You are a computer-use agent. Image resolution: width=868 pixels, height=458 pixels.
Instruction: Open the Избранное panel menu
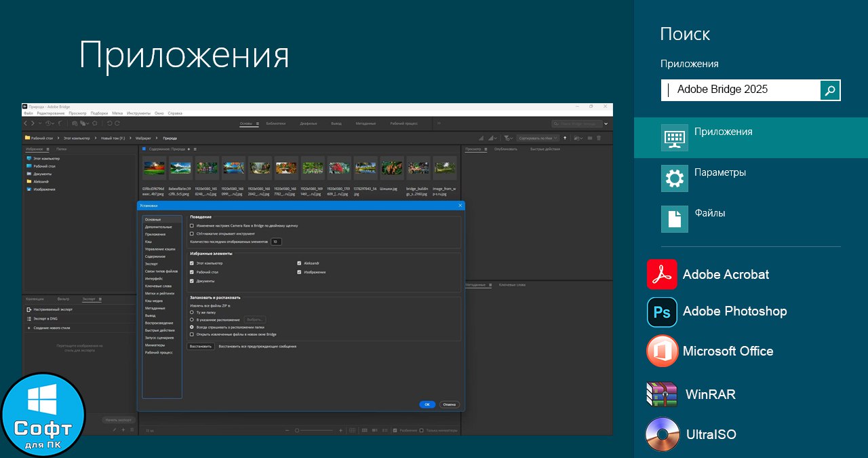pyautogui.click(x=49, y=149)
